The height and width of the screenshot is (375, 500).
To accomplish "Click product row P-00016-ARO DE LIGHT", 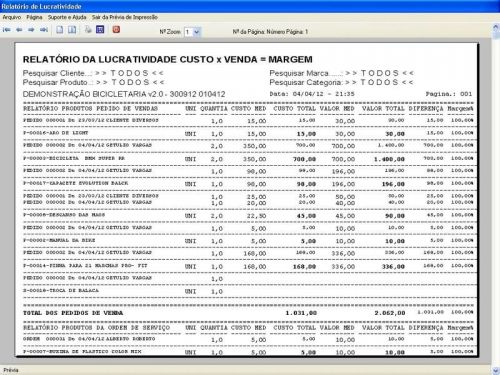I will [x=248, y=133].
